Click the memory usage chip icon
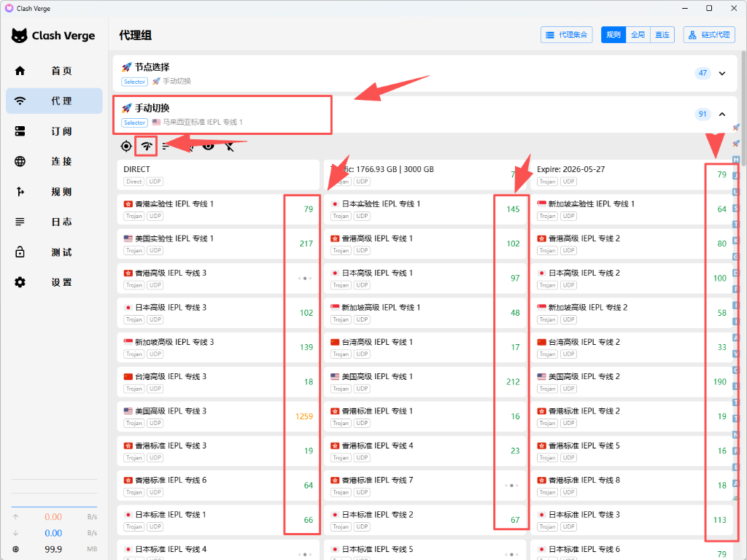Screen dimensions: 747x560 point(16,549)
